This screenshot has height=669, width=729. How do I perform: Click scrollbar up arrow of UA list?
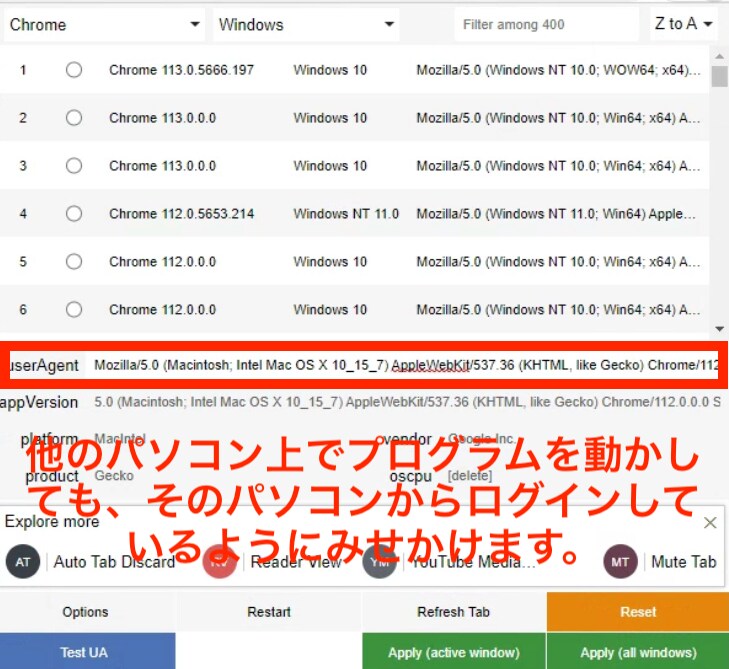[x=719, y=56]
